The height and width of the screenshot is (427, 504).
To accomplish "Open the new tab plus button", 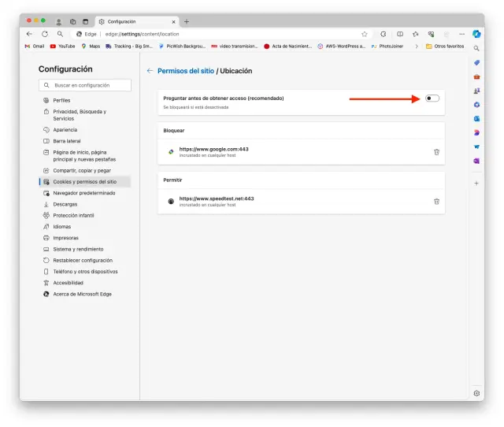I will click(x=187, y=21).
